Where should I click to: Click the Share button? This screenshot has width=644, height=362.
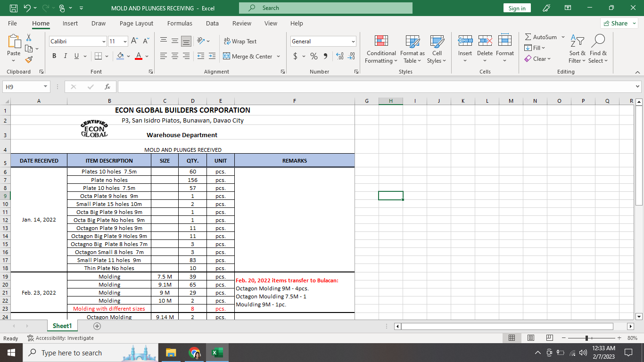(619, 23)
